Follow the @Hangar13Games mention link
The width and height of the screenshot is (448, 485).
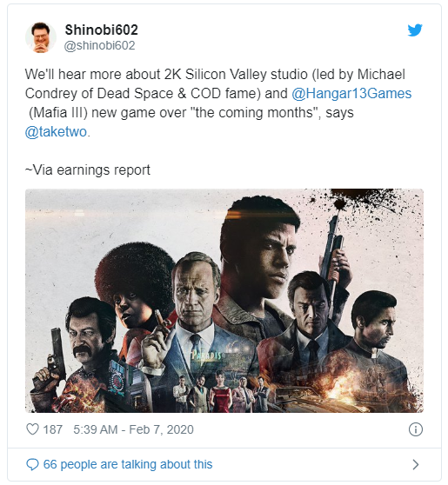(351, 93)
